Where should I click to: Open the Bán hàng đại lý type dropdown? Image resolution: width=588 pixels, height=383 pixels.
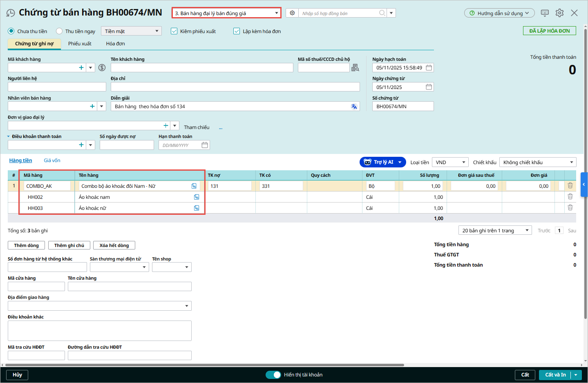226,13
